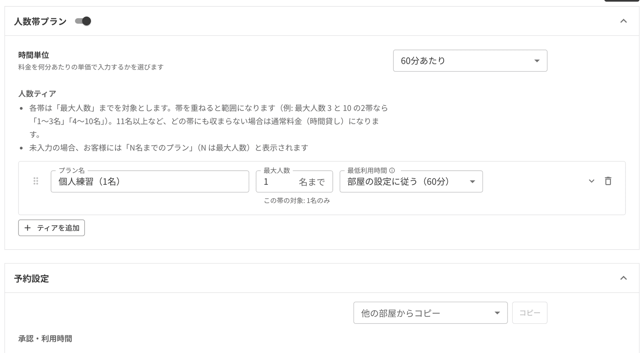644x353 pixels.
Task: Toggle the 人数帯プラン switch off
Action: 83,21
